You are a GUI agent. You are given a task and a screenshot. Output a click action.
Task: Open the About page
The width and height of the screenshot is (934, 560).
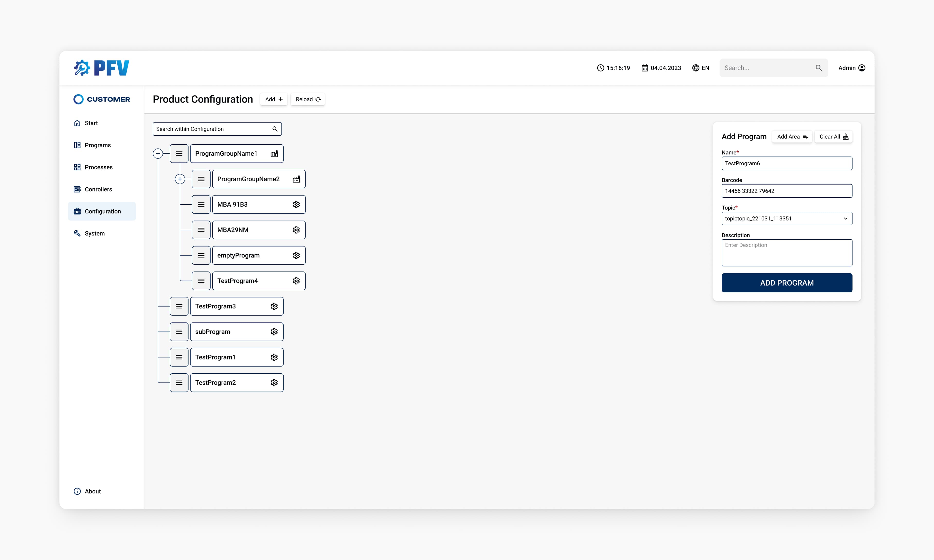click(x=87, y=491)
